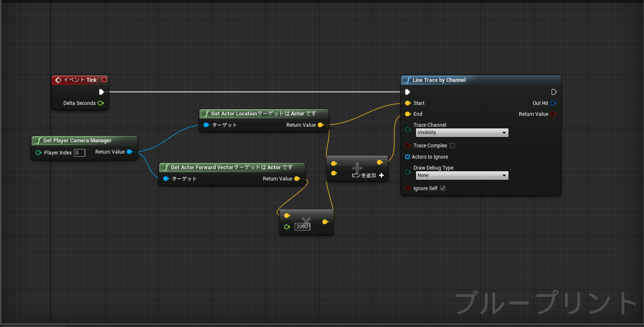
Task: Click the 2000 multiplier value field
Action: (302, 227)
